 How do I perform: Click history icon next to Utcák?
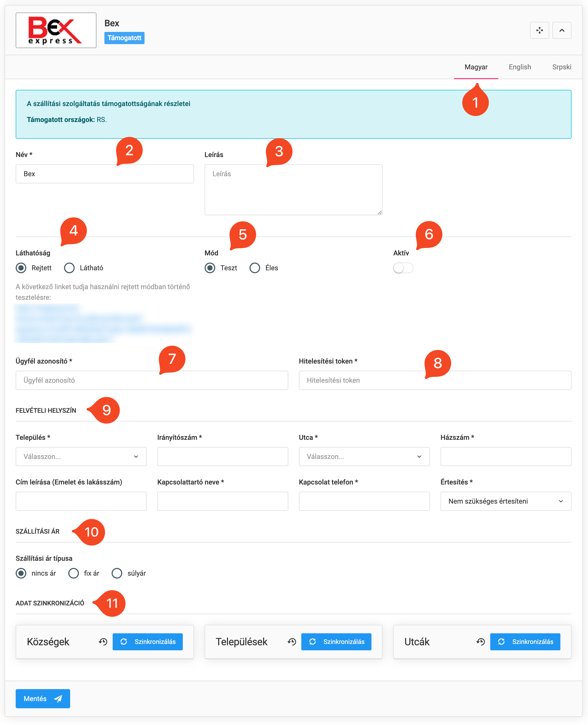[x=480, y=642]
